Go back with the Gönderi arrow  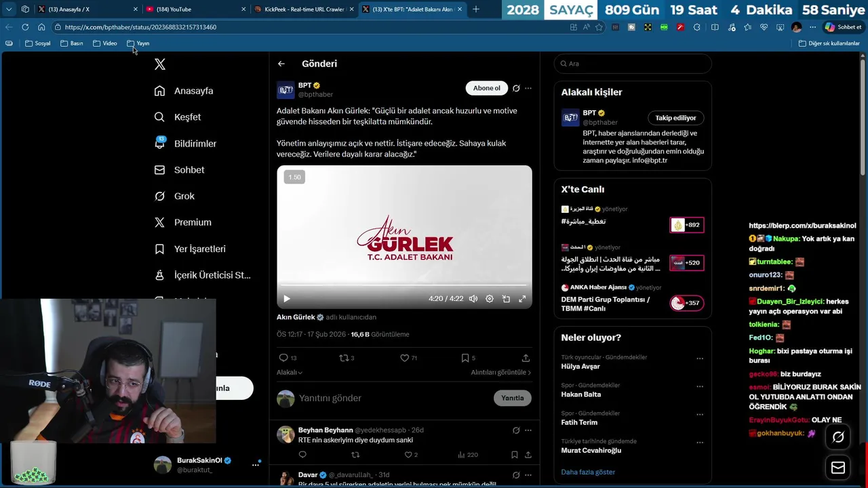click(281, 64)
